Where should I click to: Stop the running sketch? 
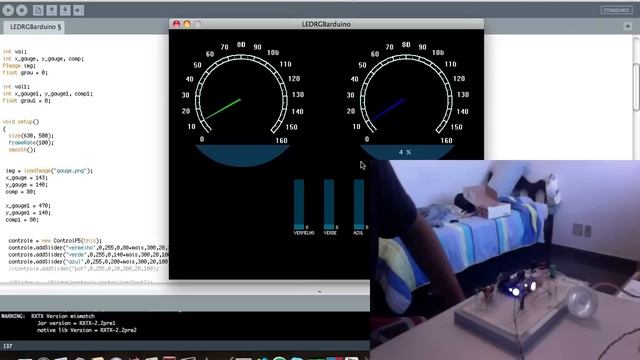[22, 10]
